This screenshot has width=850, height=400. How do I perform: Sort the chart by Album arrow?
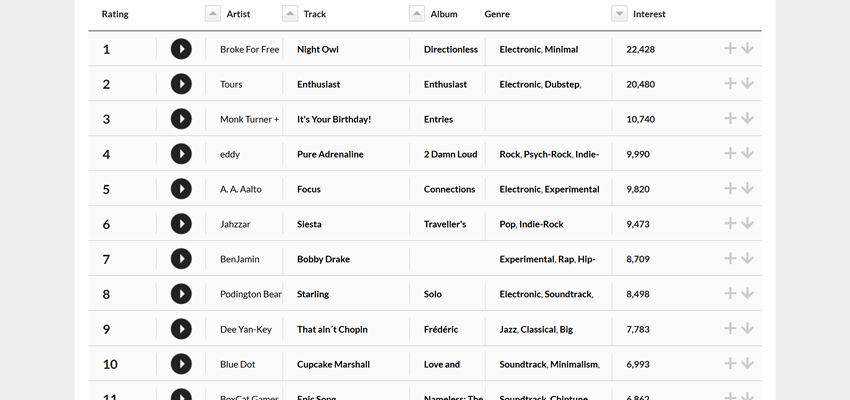pyautogui.click(x=417, y=14)
